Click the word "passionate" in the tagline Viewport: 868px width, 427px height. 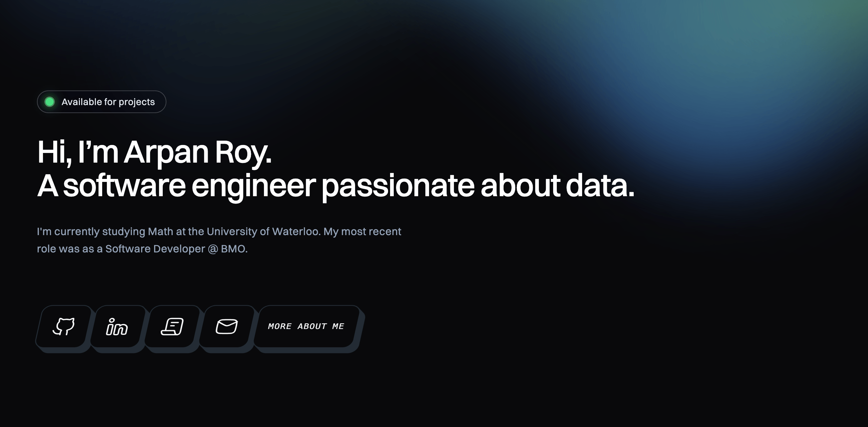click(398, 186)
